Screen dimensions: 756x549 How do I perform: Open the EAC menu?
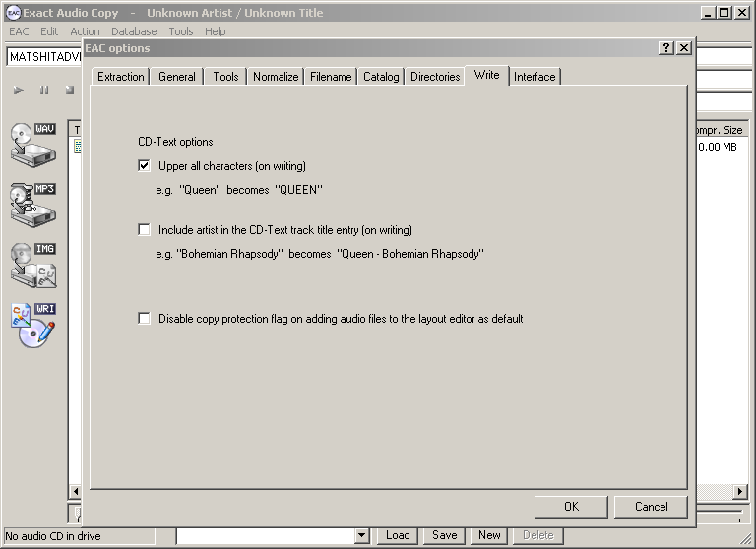click(19, 31)
